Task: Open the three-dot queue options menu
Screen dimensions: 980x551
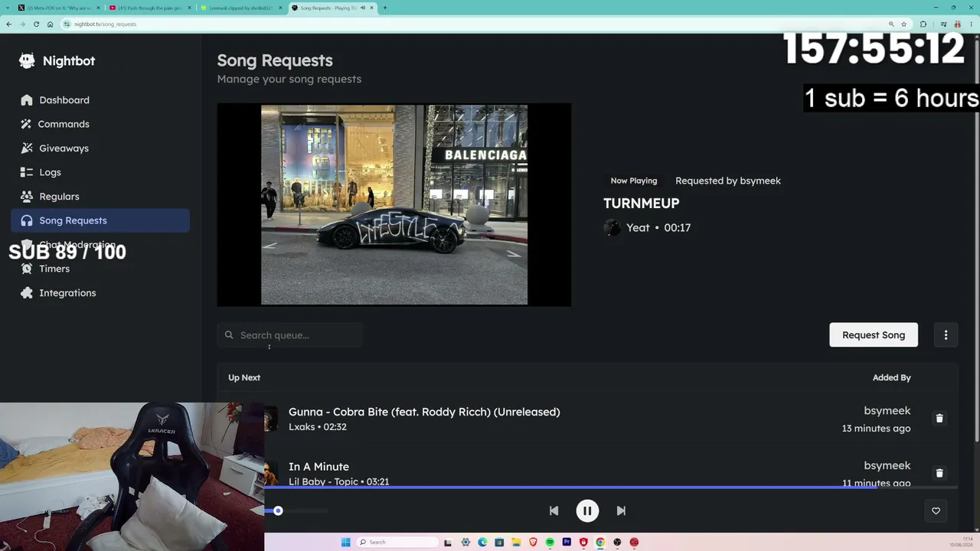Action: (946, 335)
